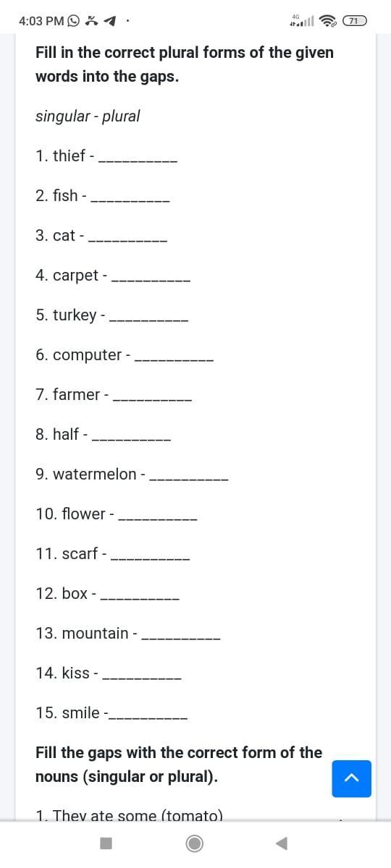Tap the location arrow status icon

point(109,21)
